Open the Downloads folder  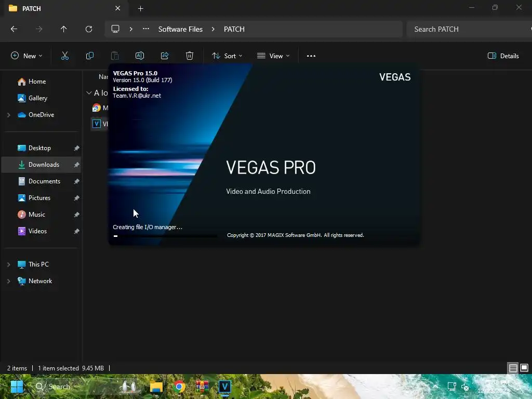pyautogui.click(x=44, y=165)
